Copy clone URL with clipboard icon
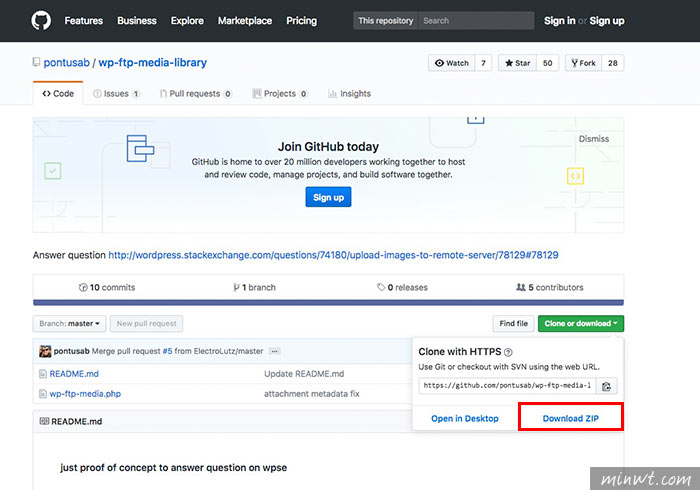This screenshot has height=490, width=700. point(607,386)
